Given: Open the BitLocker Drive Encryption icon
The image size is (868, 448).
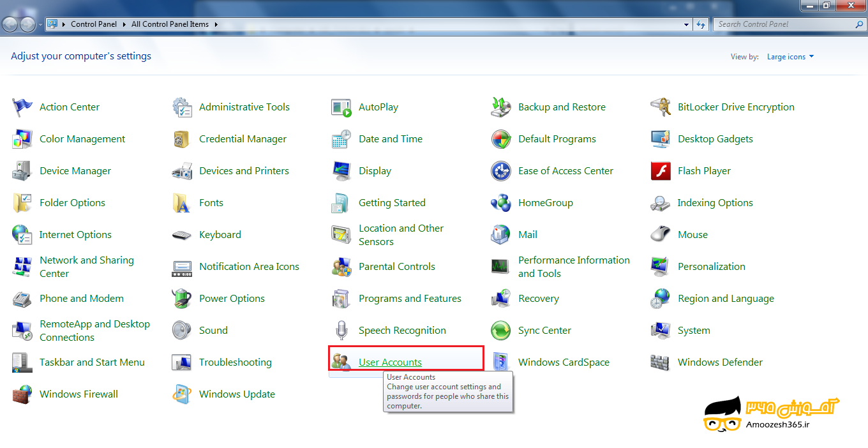Looking at the screenshot, I should [661, 107].
